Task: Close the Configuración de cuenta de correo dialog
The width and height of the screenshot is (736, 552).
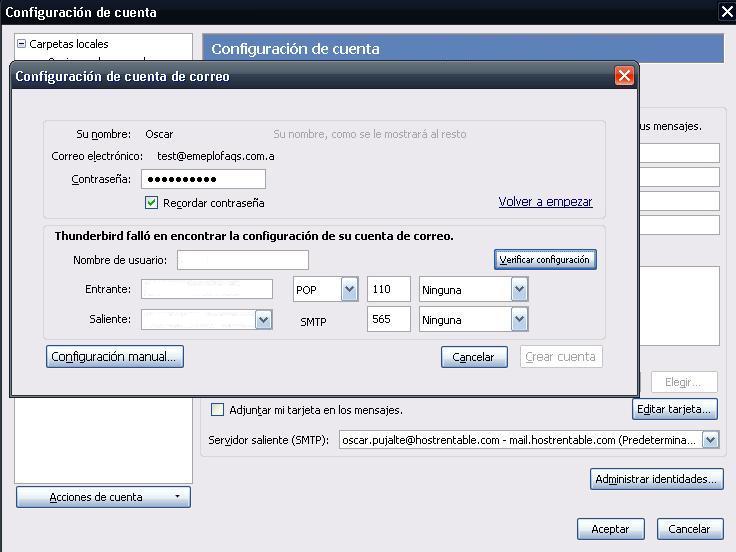Action: point(624,76)
